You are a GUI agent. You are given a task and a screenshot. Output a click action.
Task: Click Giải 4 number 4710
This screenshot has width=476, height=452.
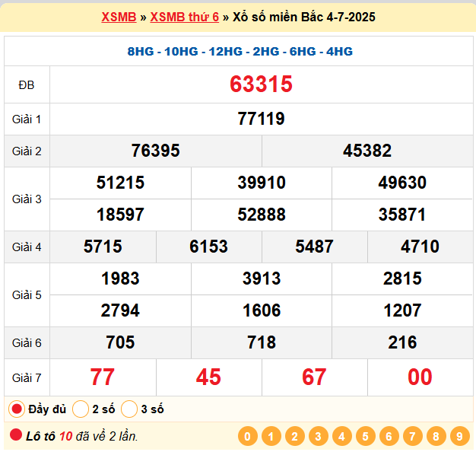pyautogui.click(x=420, y=247)
